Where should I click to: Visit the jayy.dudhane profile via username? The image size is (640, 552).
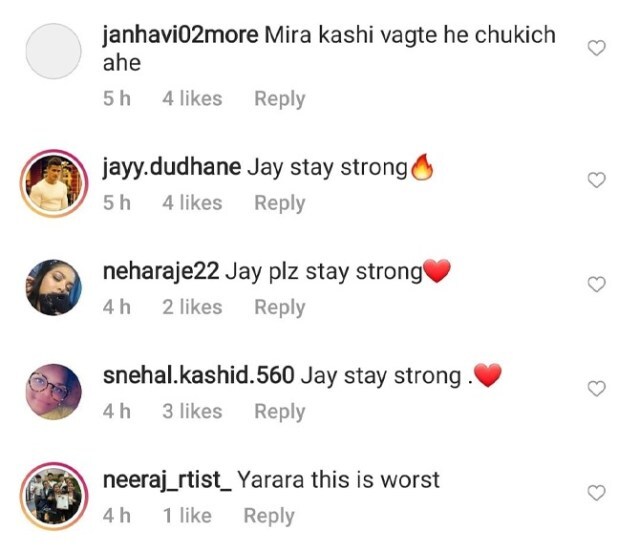click(x=171, y=168)
